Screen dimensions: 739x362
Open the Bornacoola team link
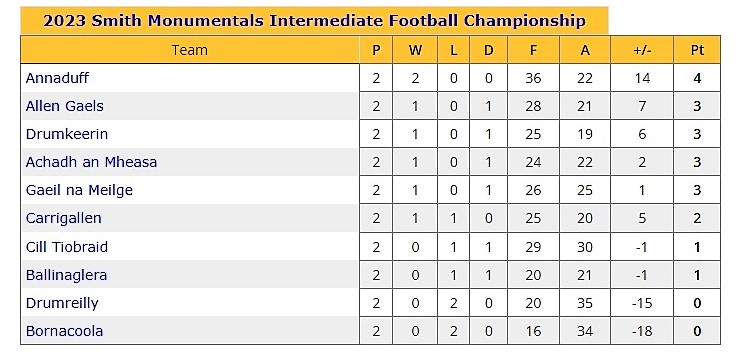64,331
